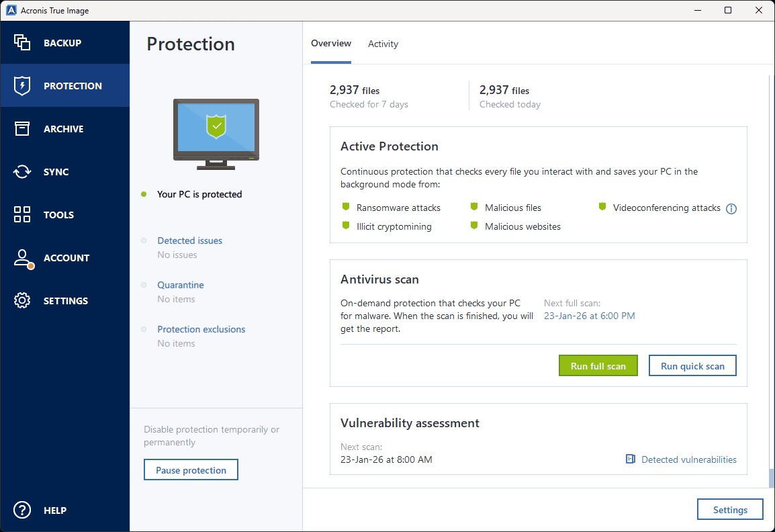This screenshot has width=775, height=532.
Task: Open Settings button at bottom right
Action: 730,510
